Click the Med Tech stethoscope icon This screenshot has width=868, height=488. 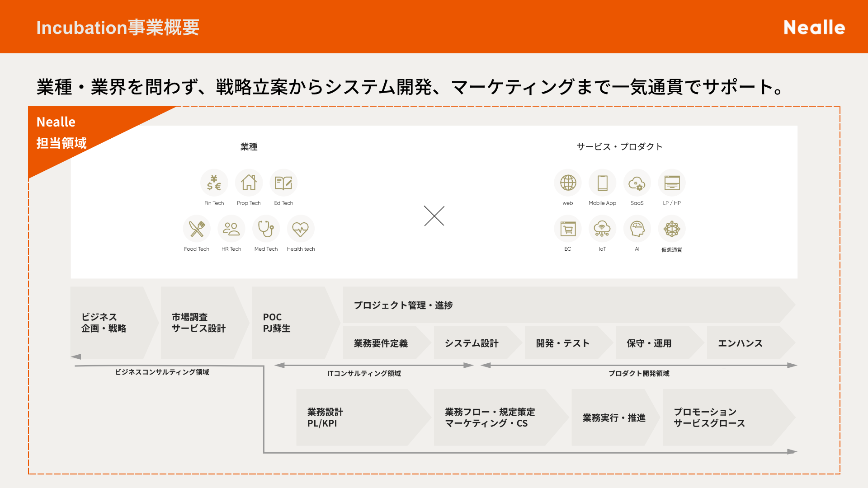pyautogui.click(x=266, y=229)
